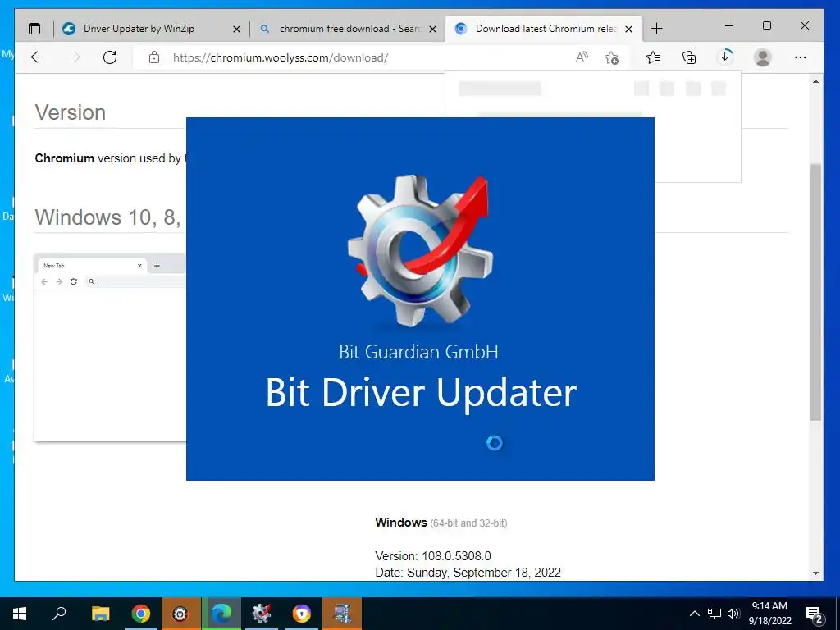Click the Date: Sunday, September 18, 2022 text
840x630 pixels.
pos(468,573)
